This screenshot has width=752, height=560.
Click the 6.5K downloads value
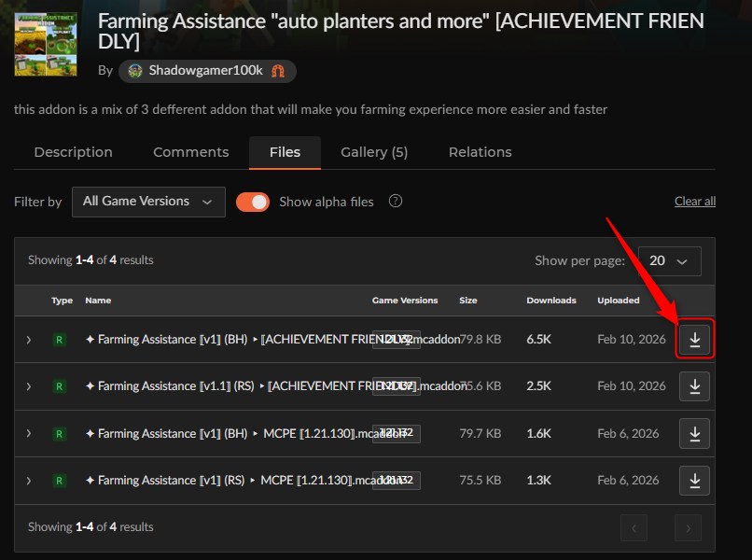click(x=538, y=339)
